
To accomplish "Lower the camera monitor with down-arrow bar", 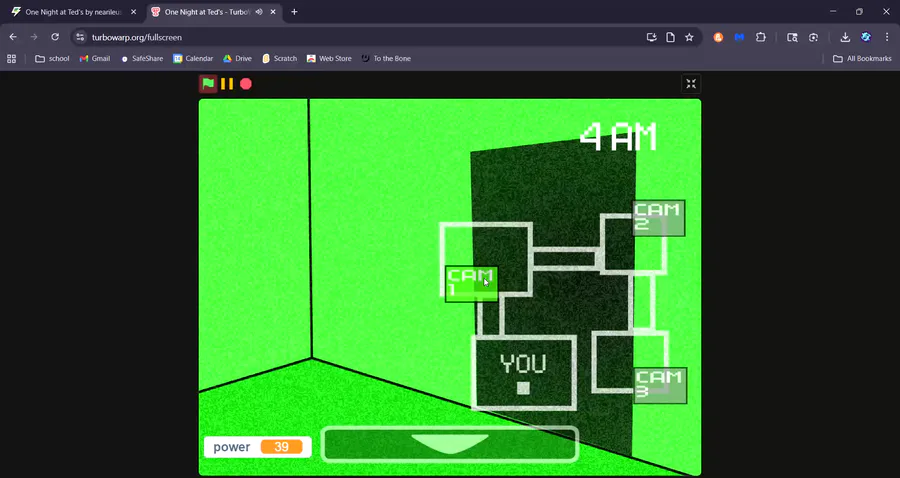I will 449,444.
